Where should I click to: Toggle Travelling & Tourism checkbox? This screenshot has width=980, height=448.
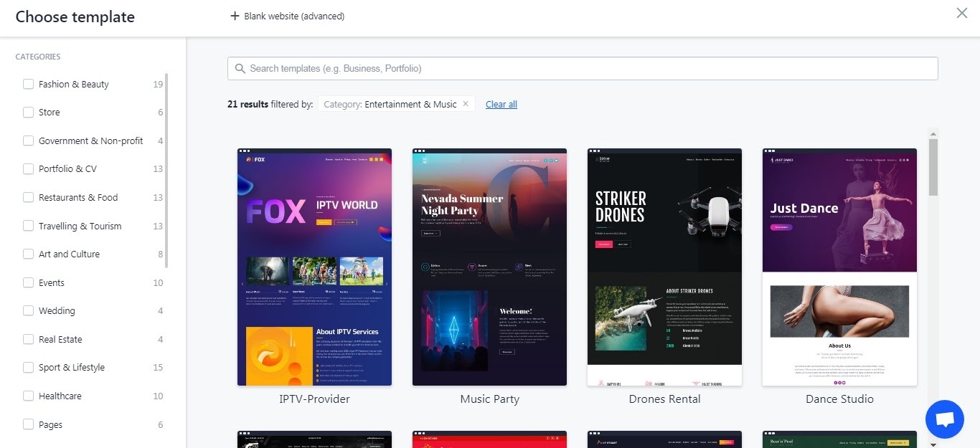(x=29, y=226)
